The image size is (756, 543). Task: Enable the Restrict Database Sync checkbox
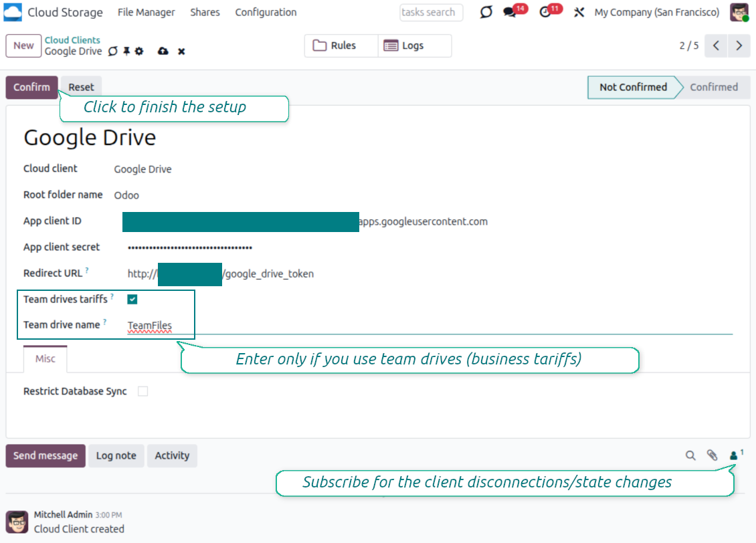pos(143,391)
